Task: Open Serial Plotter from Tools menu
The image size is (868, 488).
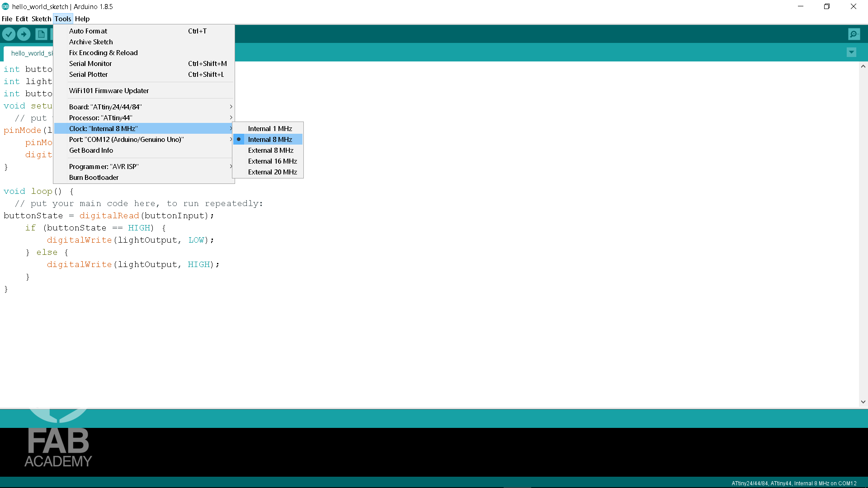Action: [x=144, y=75]
